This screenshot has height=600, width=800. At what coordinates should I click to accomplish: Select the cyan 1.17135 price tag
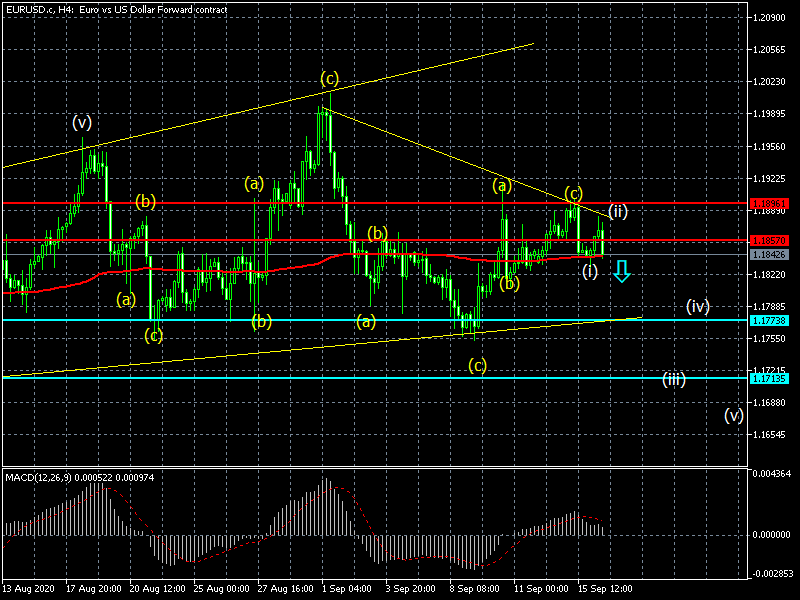(x=769, y=379)
